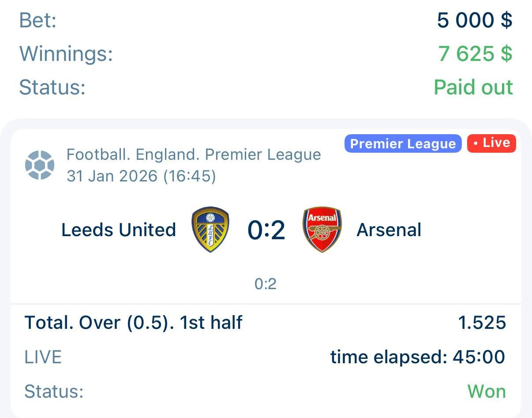Click the Leeds United club crest
532x418 pixels.
[x=210, y=230]
